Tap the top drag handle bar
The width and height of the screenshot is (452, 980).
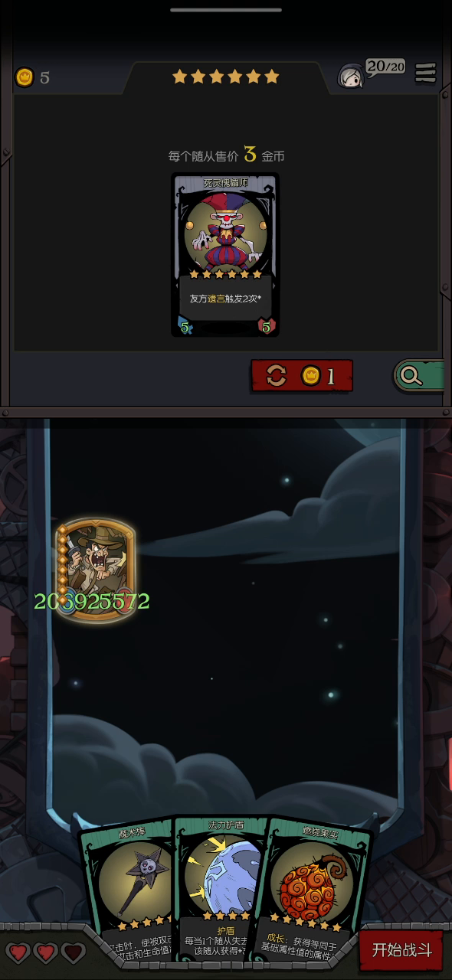click(226, 10)
